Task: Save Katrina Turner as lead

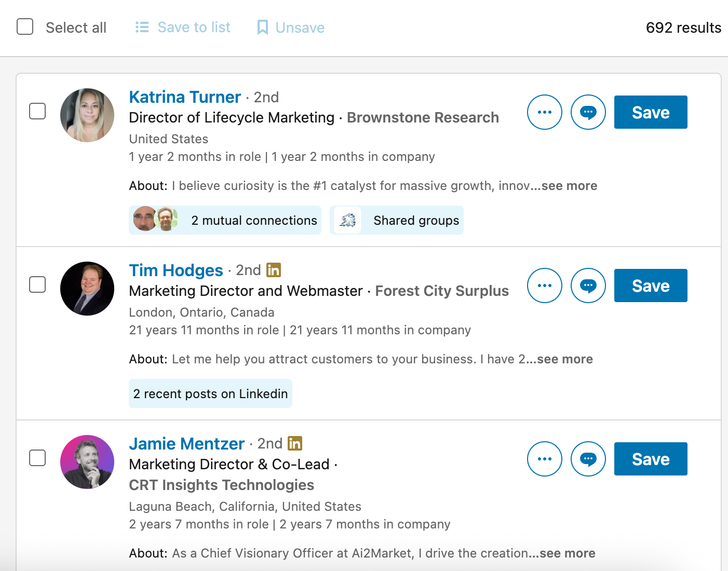Action: click(651, 112)
